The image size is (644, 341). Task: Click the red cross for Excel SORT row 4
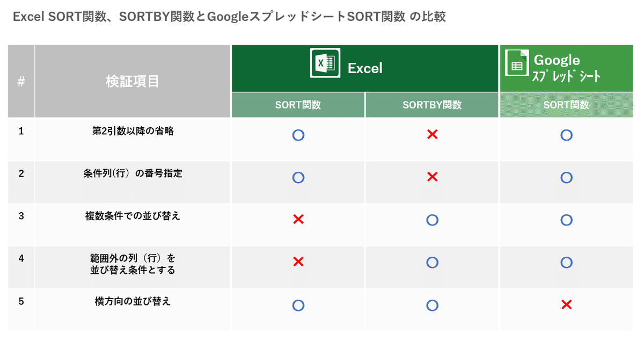click(x=298, y=262)
